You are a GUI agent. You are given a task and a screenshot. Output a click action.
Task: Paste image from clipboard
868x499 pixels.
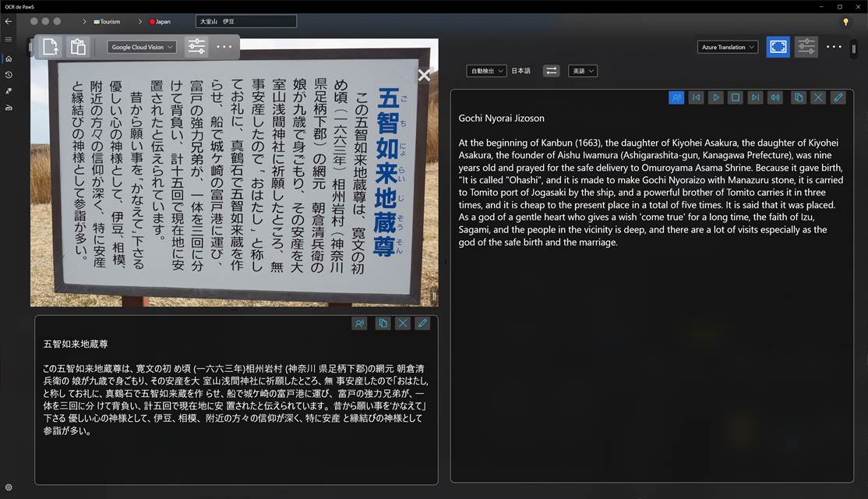78,47
